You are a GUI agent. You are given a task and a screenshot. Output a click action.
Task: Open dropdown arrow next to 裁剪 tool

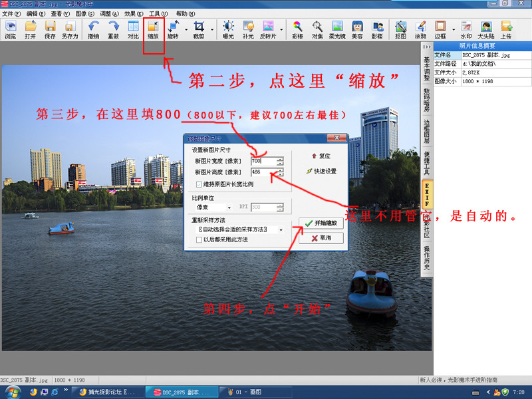pyautogui.click(x=212, y=29)
